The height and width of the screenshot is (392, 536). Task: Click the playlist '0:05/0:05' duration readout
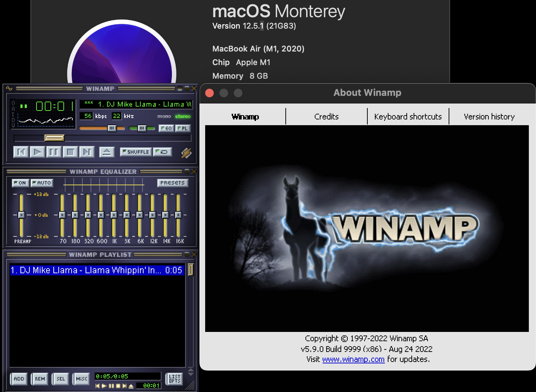(x=112, y=376)
